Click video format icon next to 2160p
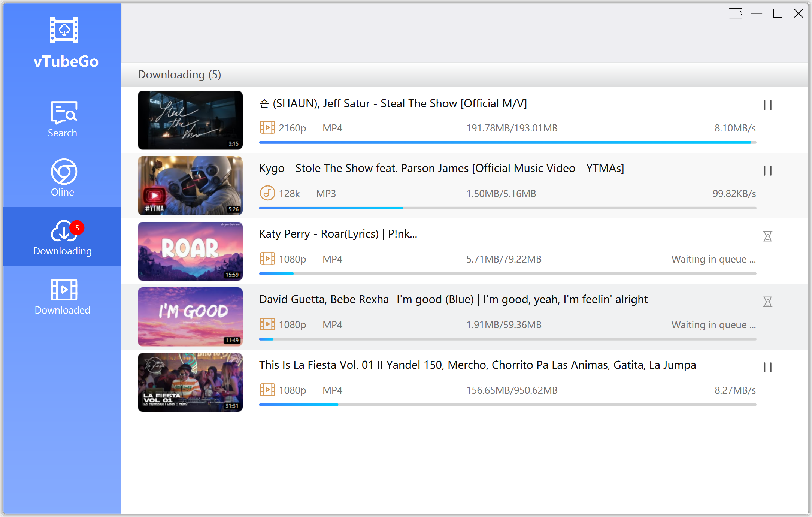Image resolution: width=812 pixels, height=517 pixels. (x=267, y=128)
